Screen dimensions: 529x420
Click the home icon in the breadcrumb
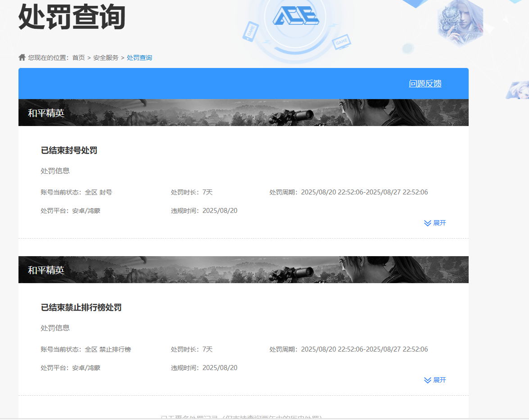click(x=21, y=57)
